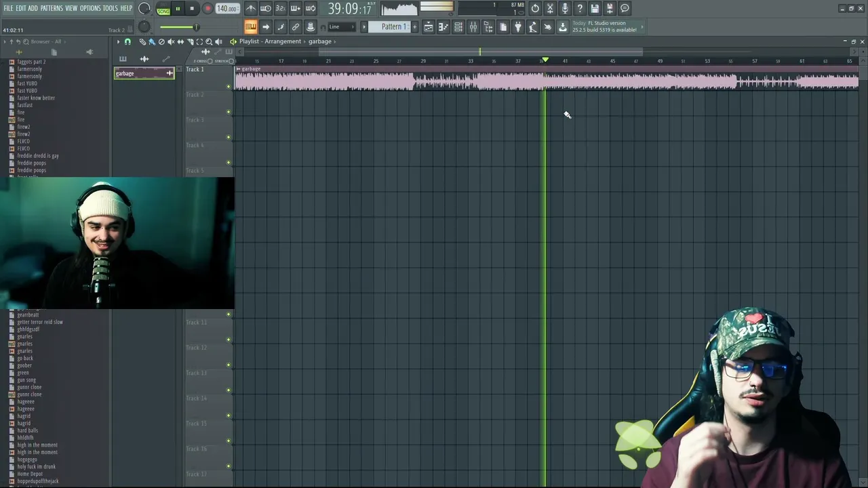The image size is (868, 488).
Task: Pause playback with the pause button
Action: [178, 9]
